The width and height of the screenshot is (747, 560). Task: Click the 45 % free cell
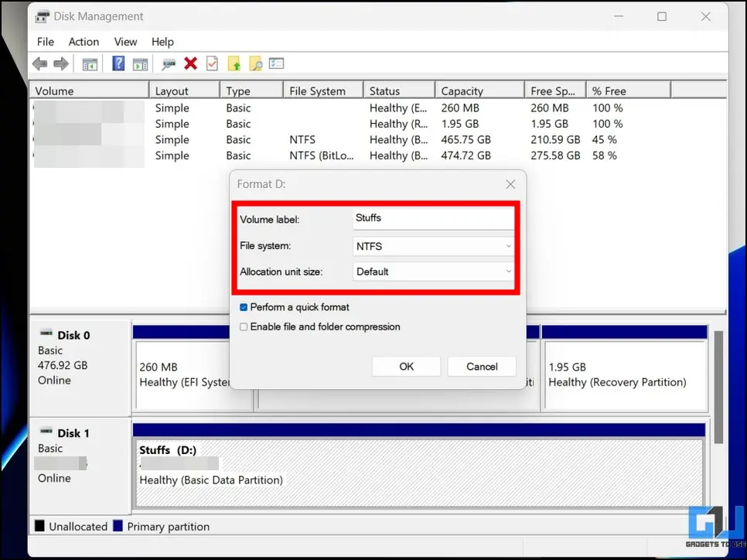604,140
